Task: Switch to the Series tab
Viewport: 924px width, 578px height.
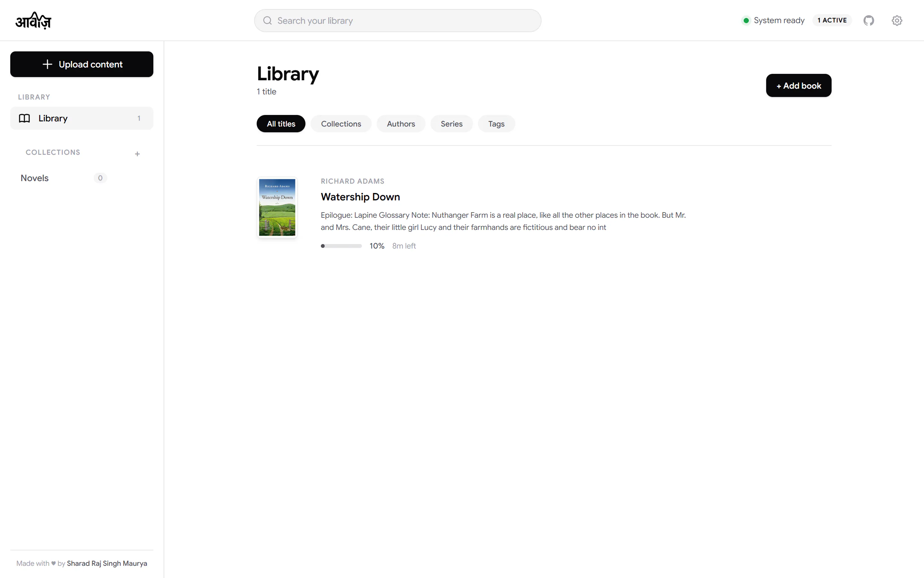Action: [451, 124]
